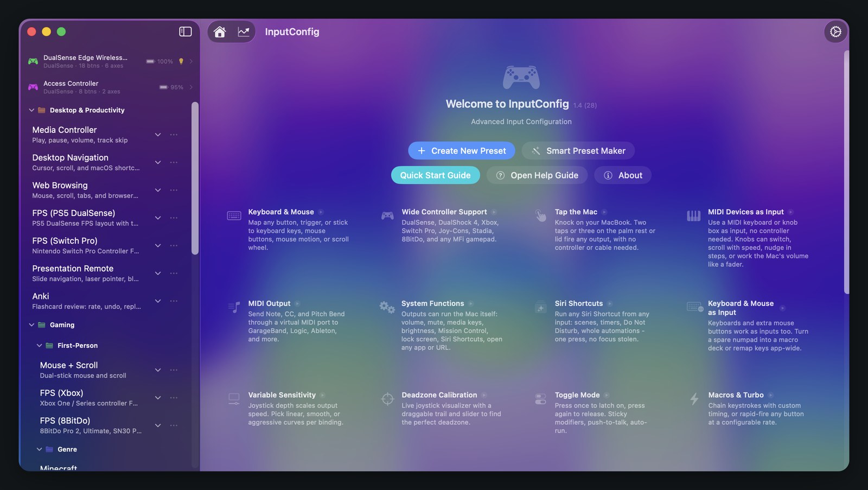Expand the Web Browsing preset chevron
This screenshot has width=868, height=490.
point(158,190)
